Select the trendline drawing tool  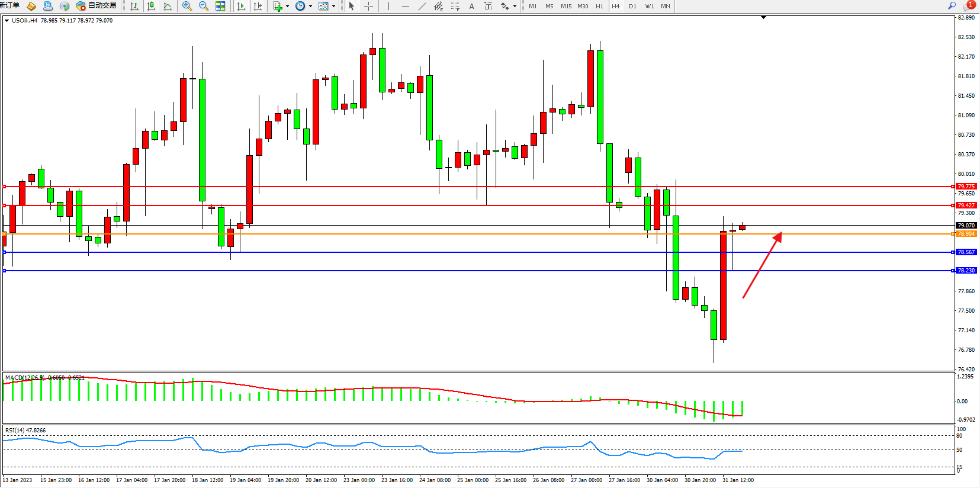pos(422,6)
